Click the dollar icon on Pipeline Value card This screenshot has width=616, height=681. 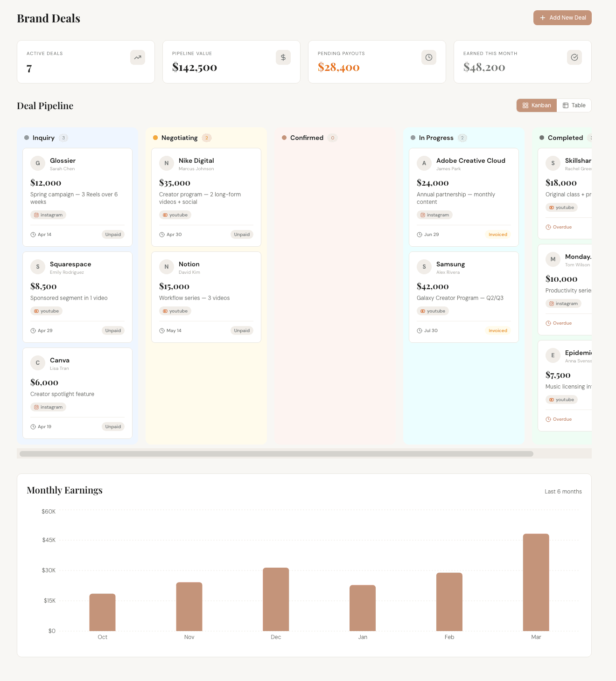coord(283,57)
